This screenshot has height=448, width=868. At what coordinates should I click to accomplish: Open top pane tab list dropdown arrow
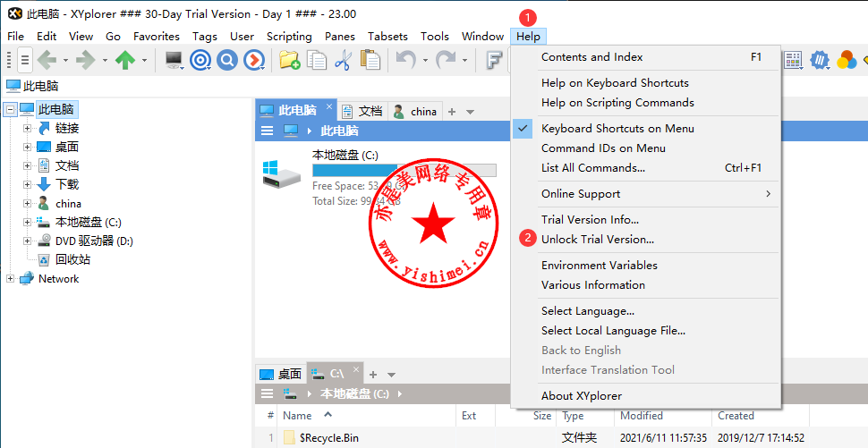tap(471, 112)
